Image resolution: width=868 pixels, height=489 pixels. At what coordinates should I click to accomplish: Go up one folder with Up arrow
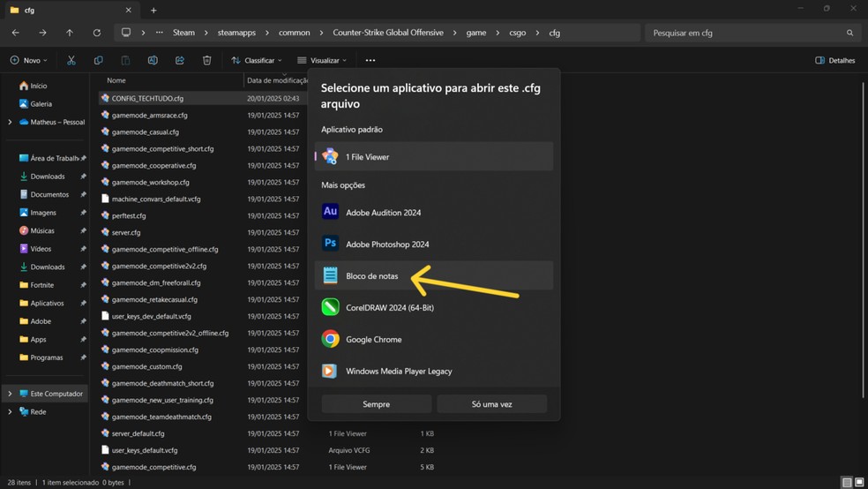[x=70, y=33]
